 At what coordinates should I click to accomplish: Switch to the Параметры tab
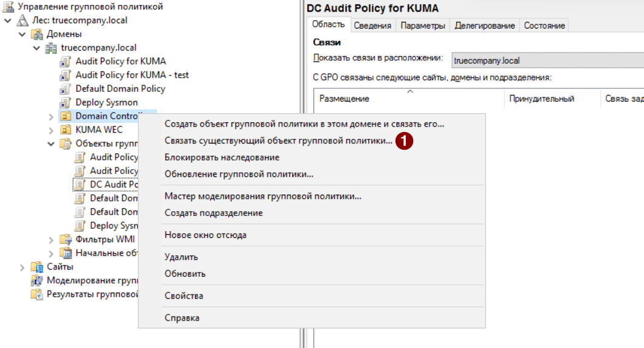click(423, 26)
